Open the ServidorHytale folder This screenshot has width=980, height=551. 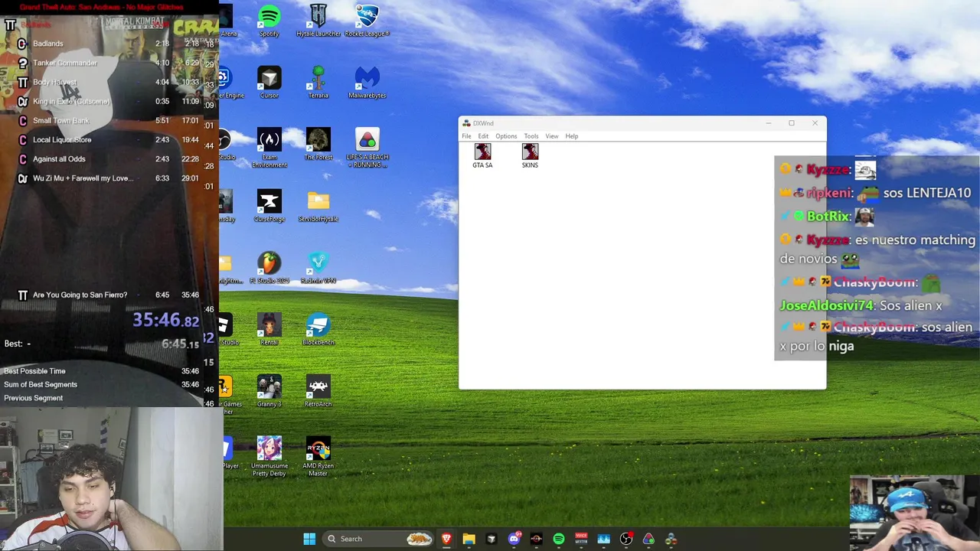coord(318,206)
